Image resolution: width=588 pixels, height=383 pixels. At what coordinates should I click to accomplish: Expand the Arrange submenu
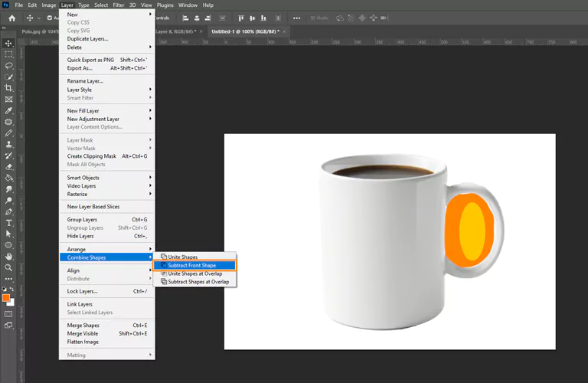150,249
